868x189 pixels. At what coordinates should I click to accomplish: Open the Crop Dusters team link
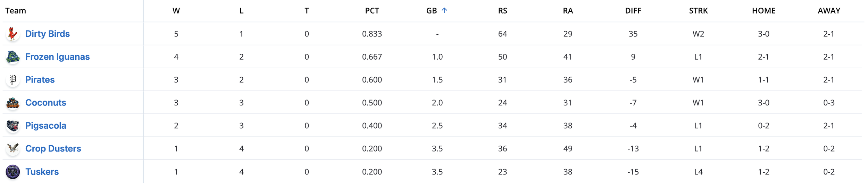53,149
